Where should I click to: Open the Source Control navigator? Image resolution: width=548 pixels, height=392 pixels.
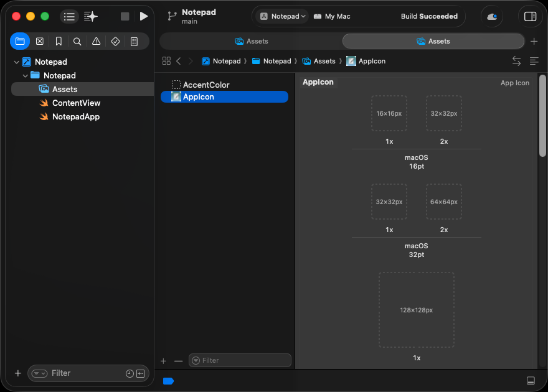click(x=40, y=42)
